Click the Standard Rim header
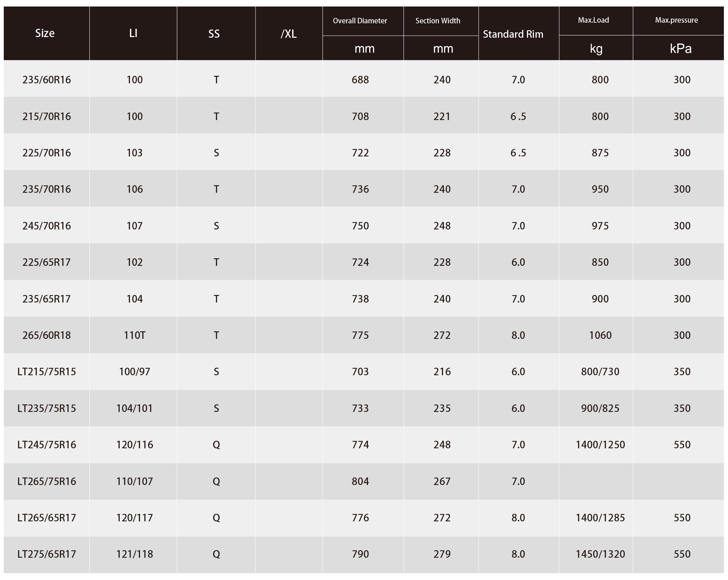Viewport: 728px width, 580px height. [513, 34]
